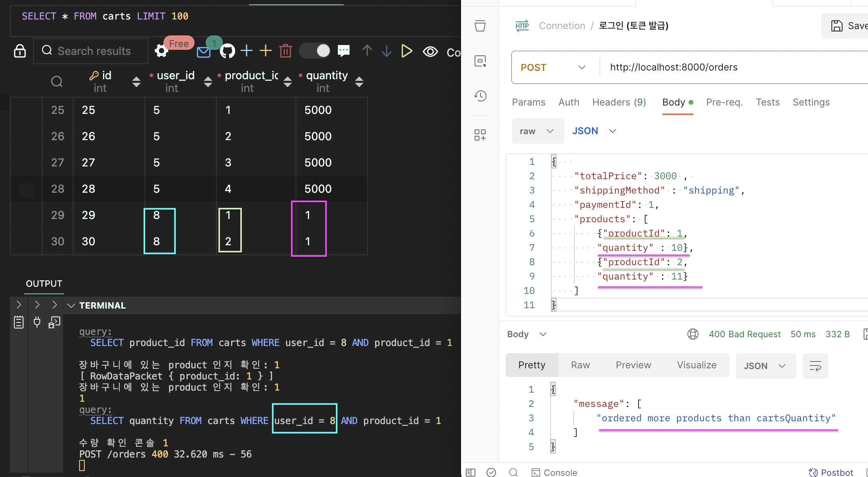Toggle the eye visibility icon
Screen dimensions: 868x477
pos(430,51)
